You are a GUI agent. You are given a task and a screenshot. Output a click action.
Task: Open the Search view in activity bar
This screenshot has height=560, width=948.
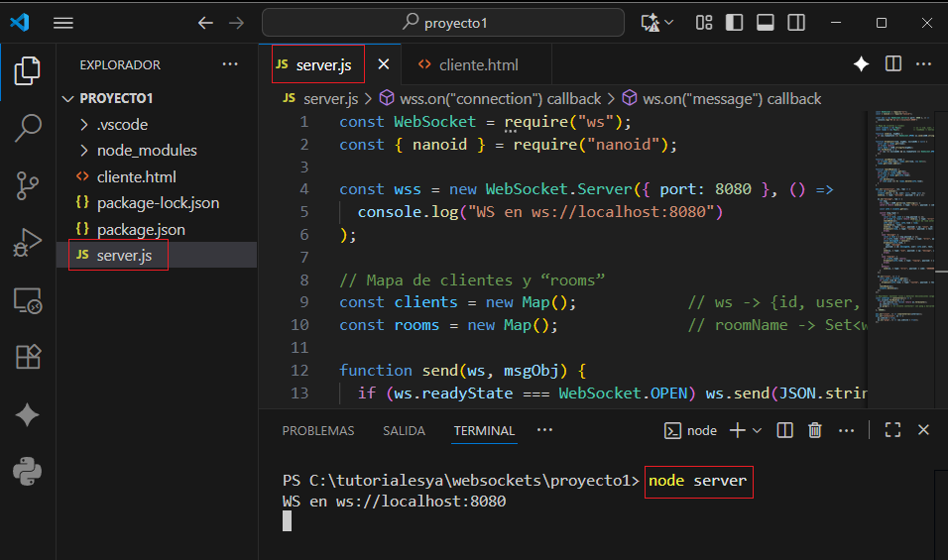pyautogui.click(x=28, y=127)
